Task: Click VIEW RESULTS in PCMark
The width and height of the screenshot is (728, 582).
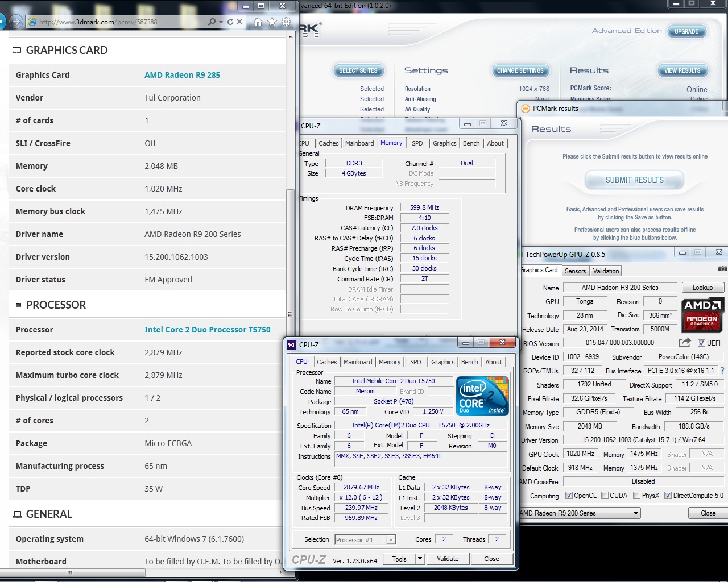Action: click(682, 70)
